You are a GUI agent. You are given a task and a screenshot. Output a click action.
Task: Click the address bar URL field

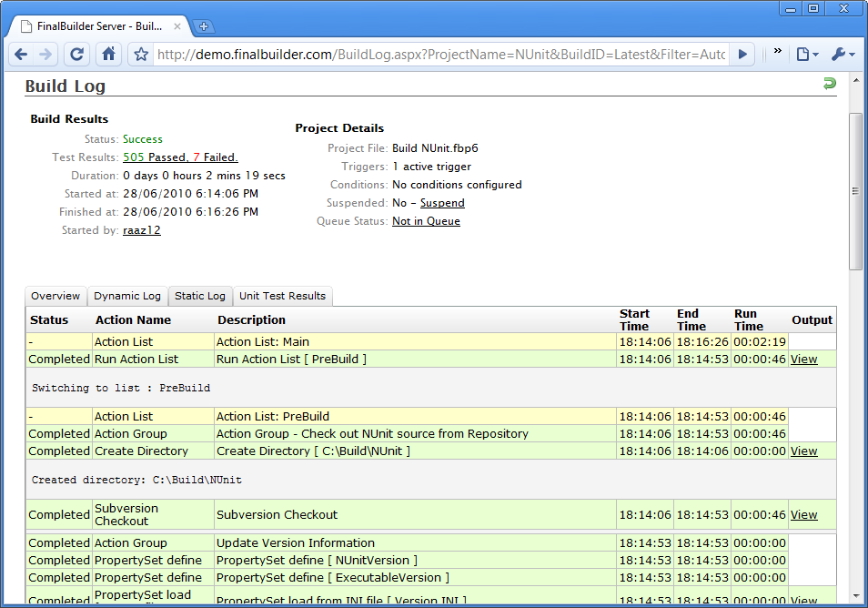(440, 55)
